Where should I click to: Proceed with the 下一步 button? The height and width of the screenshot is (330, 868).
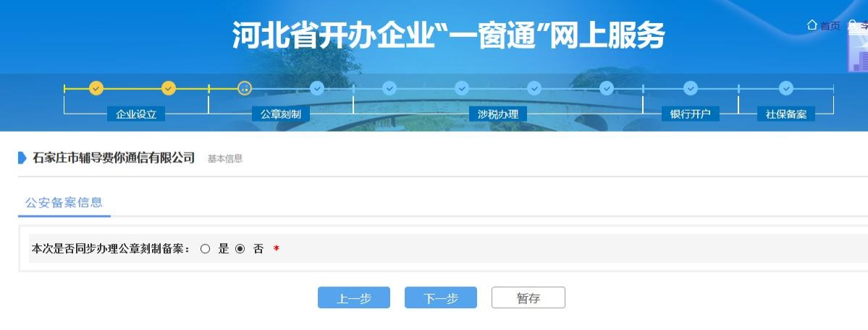tap(441, 298)
